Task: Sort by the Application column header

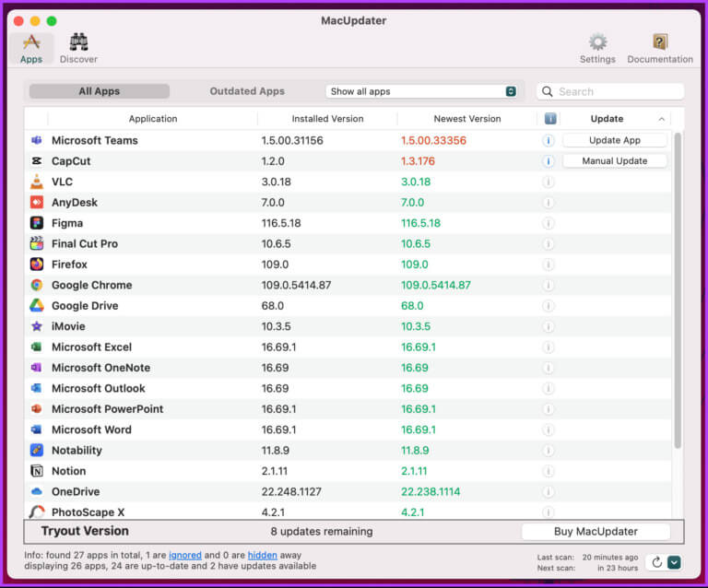Action: (153, 119)
